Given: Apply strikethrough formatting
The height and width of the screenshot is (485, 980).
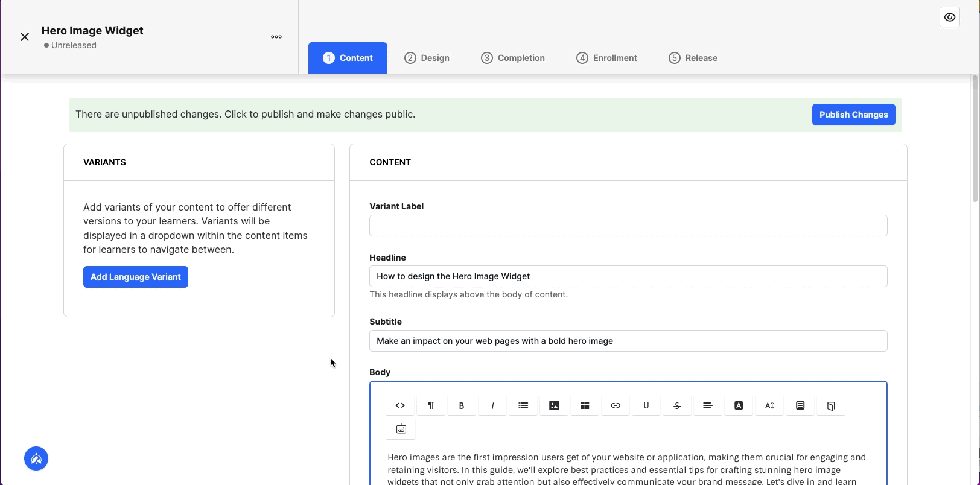Looking at the screenshot, I should [x=677, y=405].
